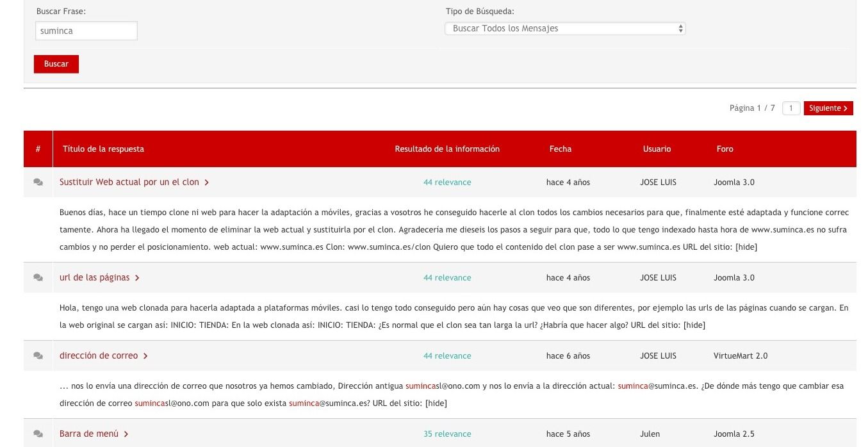Click 'Joomla 3.0' in 'url de las páginas' row
Viewport: 868px width, 447px height.
[x=734, y=278]
